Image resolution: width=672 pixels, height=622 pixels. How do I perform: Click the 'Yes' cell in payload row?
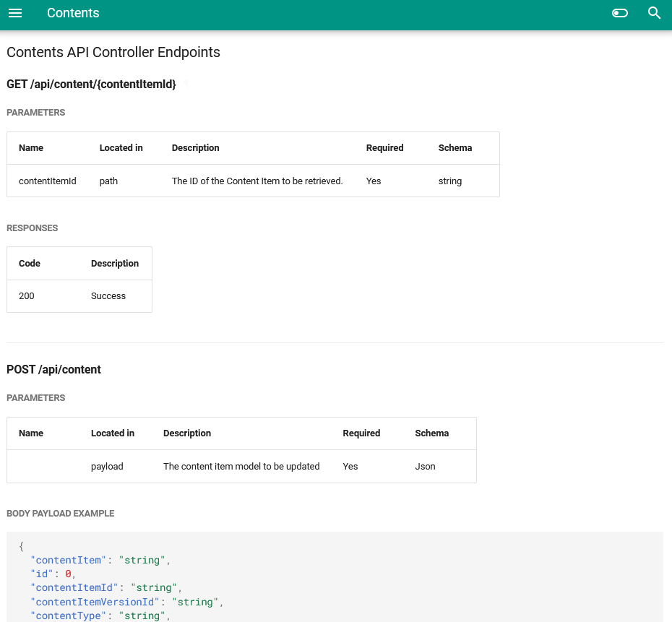click(x=350, y=466)
